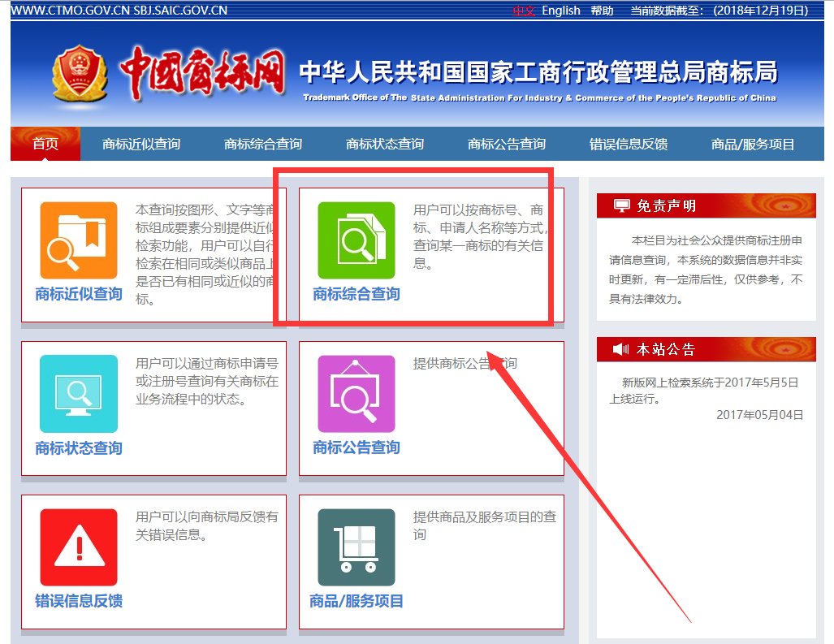Click the 商标状态查询 blue label under the monitor icon

pyautogui.click(x=79, y=447)
